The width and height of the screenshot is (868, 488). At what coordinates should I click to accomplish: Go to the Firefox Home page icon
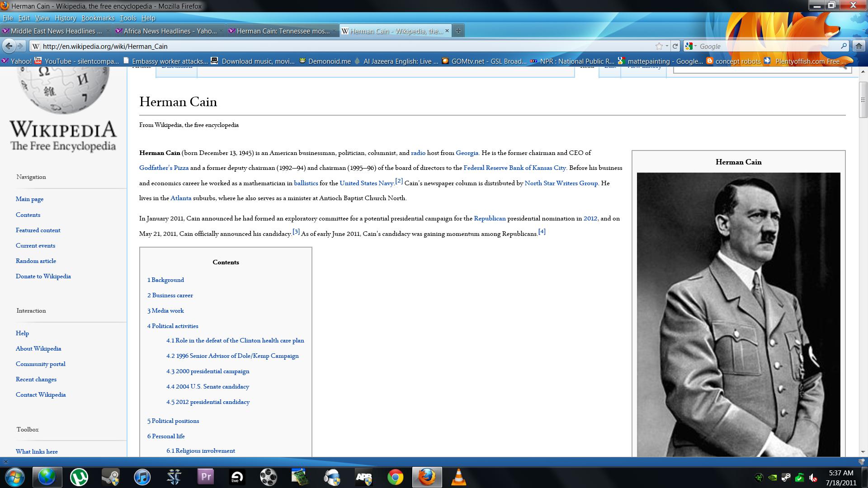[859, 46]
